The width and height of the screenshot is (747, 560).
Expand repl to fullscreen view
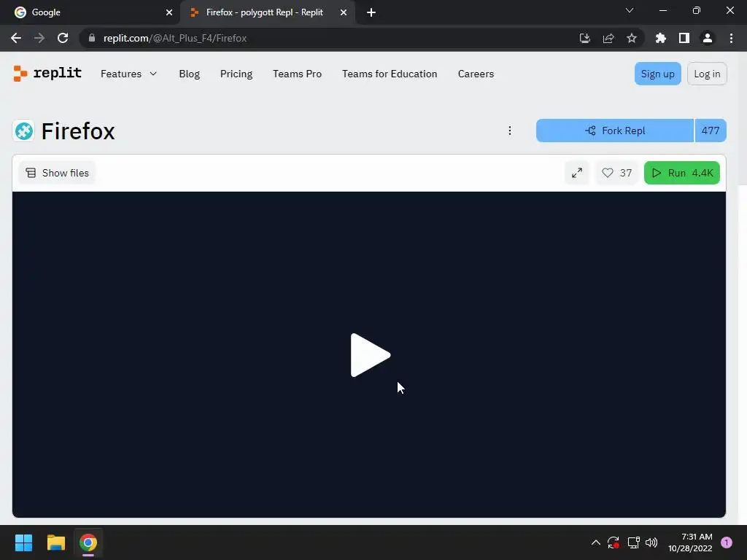tap(577, 173)
